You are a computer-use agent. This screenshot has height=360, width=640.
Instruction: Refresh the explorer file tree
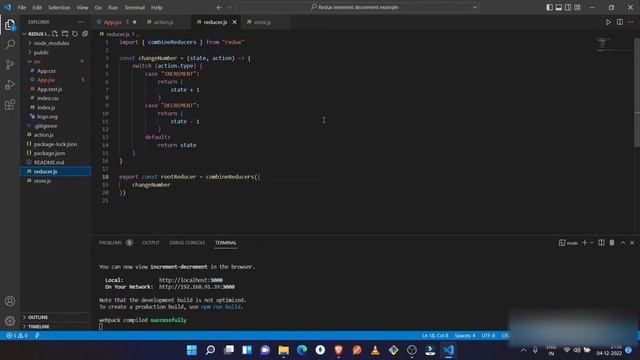tap(75, 34)
